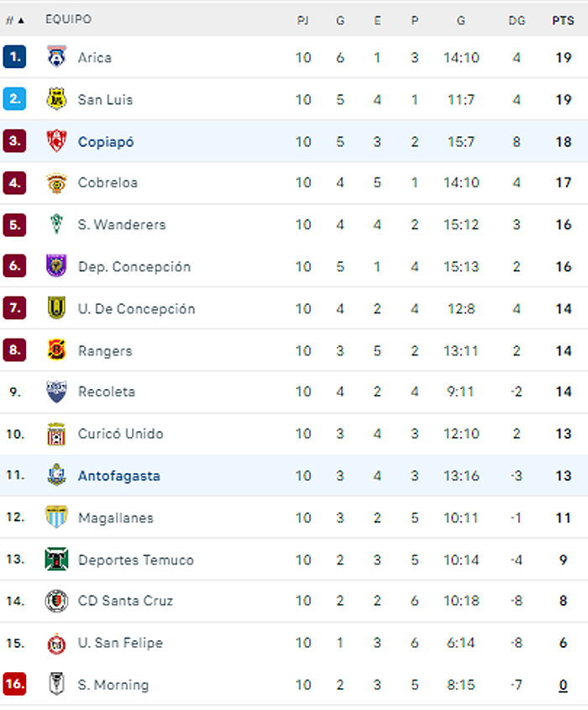Click the red position 16 badge

click(x=14, y=684)
